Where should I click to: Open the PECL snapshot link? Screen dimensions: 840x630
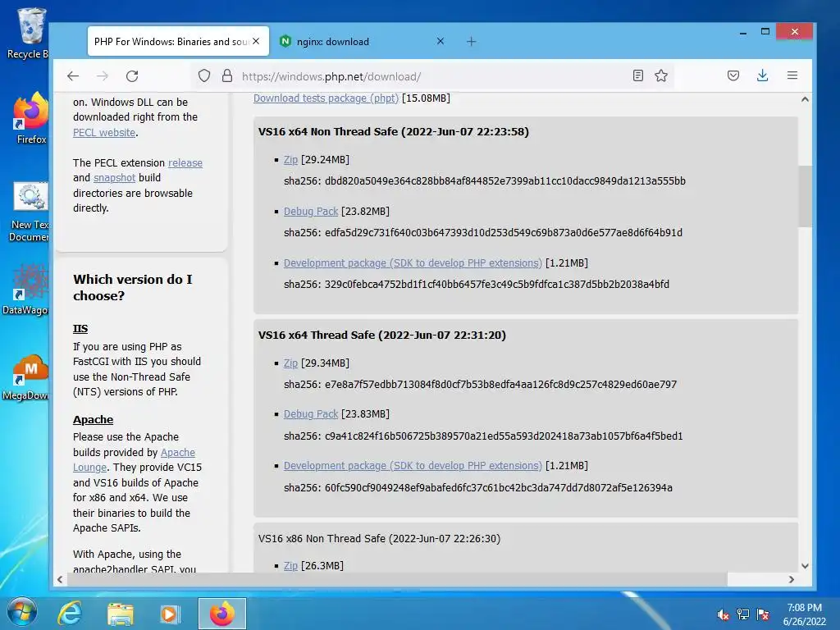click(114, 178)
